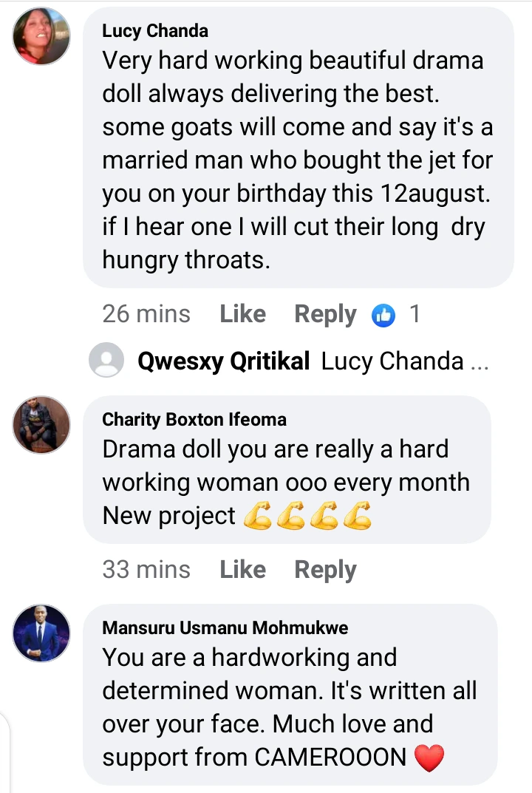Reply to Lucy Chanda's comment
Image resolution: width=532 pixels, height=793 pixels.
(x=325, y=314)
